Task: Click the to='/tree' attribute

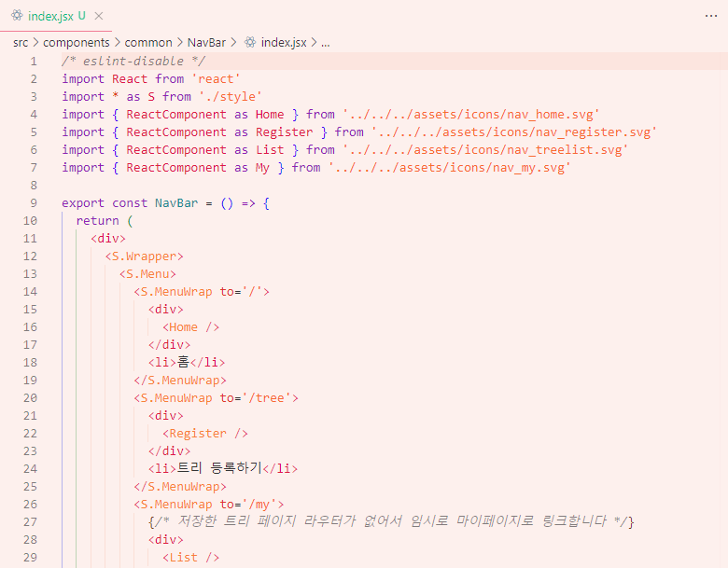Action: click(256, 397)
